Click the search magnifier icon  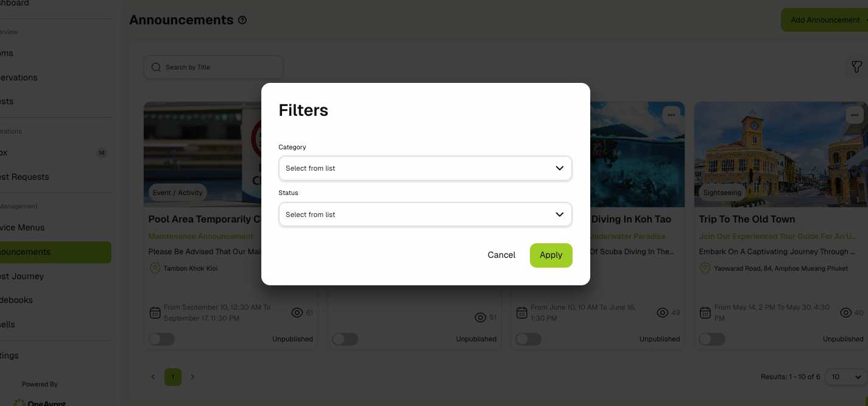tap(156, 67)
